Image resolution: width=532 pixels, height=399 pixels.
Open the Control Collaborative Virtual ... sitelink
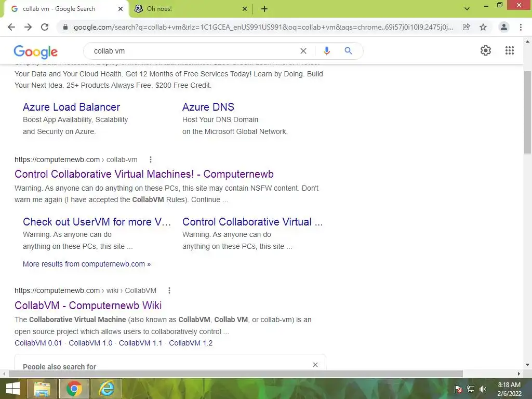(253, 222)
